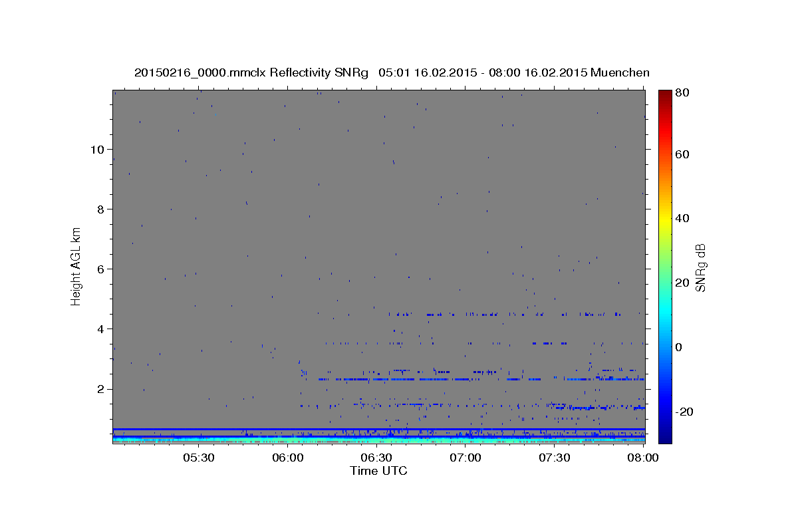798x532 pixels.
Task: Click the height tick label 4
Action: (x=99, y=329)
